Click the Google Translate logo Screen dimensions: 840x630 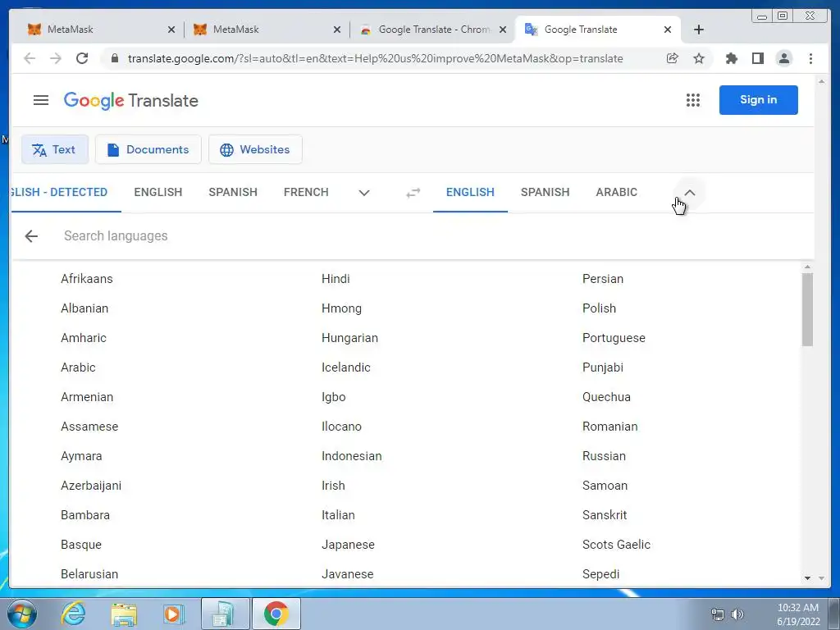coord(130,101)
